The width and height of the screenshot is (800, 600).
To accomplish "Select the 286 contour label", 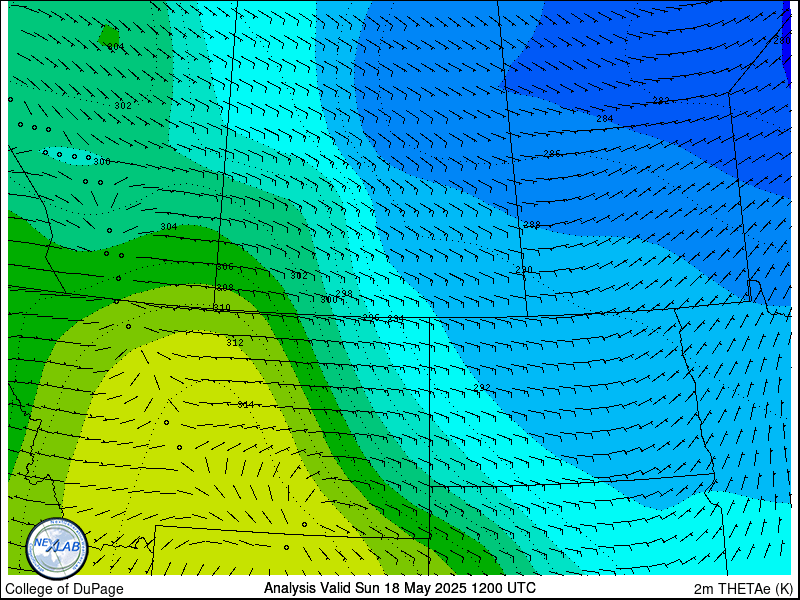I will [552, 153].
